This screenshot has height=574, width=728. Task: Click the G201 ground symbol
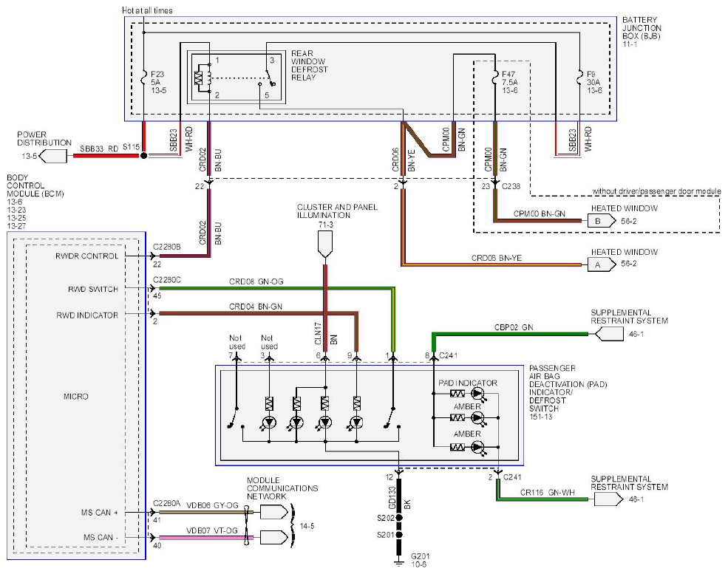coord(399,563)
